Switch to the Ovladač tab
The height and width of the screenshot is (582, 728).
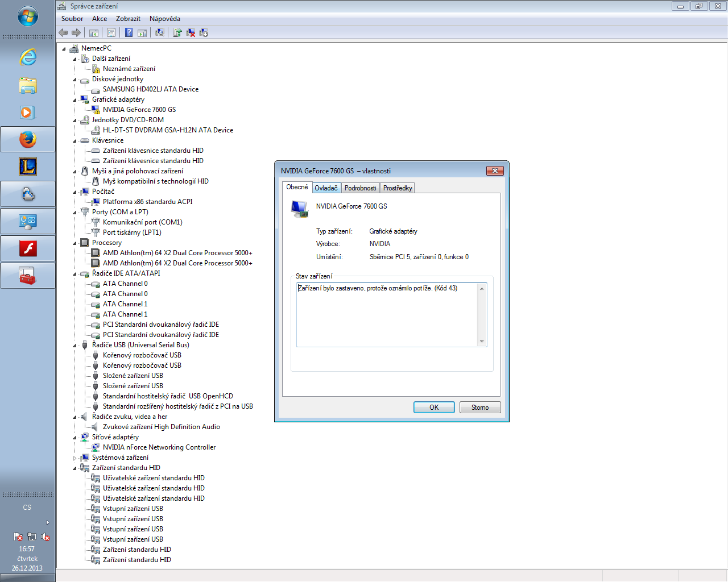pos(326,188)
